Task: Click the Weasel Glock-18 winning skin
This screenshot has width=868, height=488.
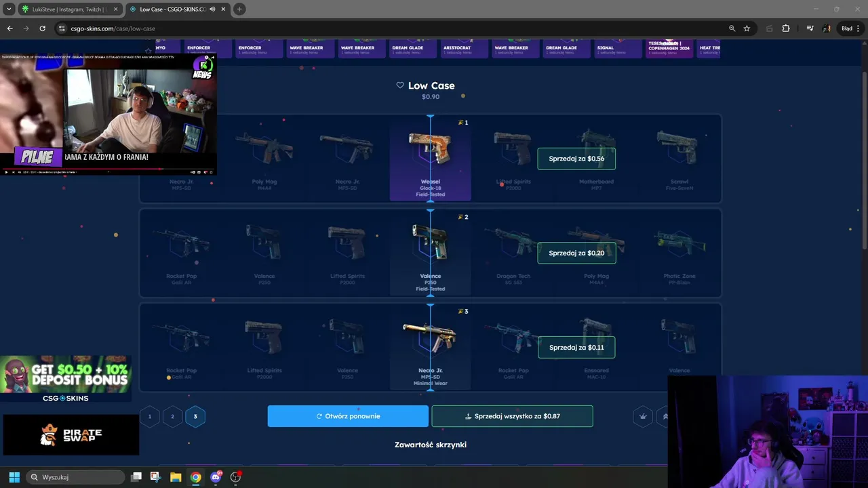Action: tap(430, 158)
